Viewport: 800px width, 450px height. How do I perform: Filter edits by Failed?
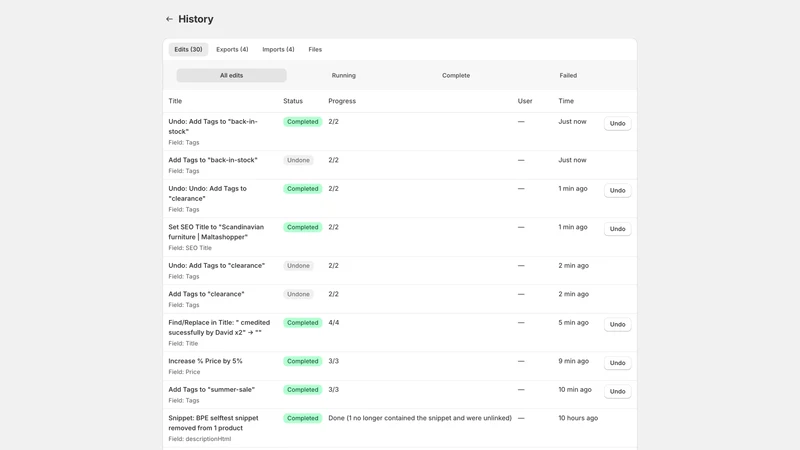(568, 76)
